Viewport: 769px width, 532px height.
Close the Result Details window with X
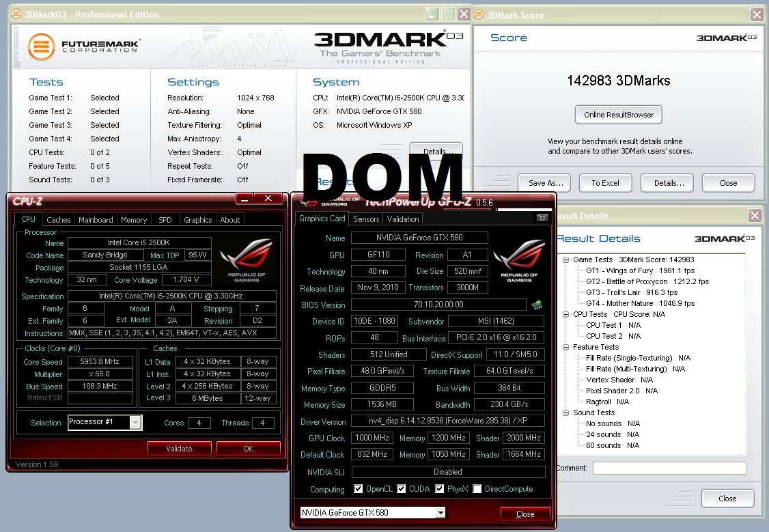point(754,216)
